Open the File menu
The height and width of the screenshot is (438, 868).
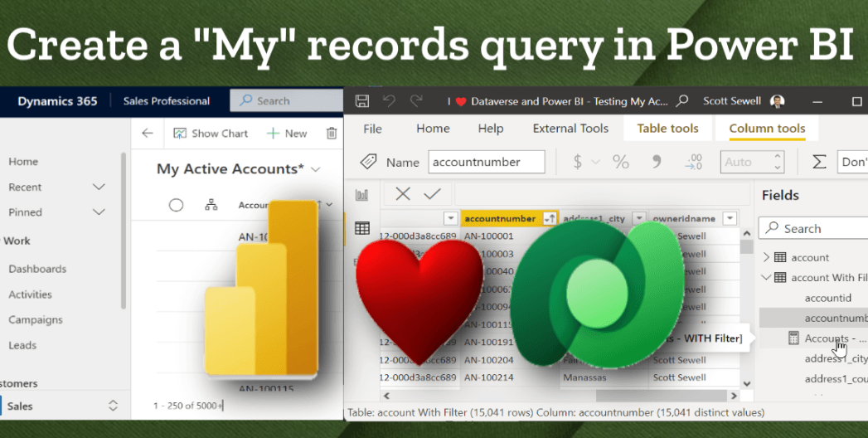(372, 129)
